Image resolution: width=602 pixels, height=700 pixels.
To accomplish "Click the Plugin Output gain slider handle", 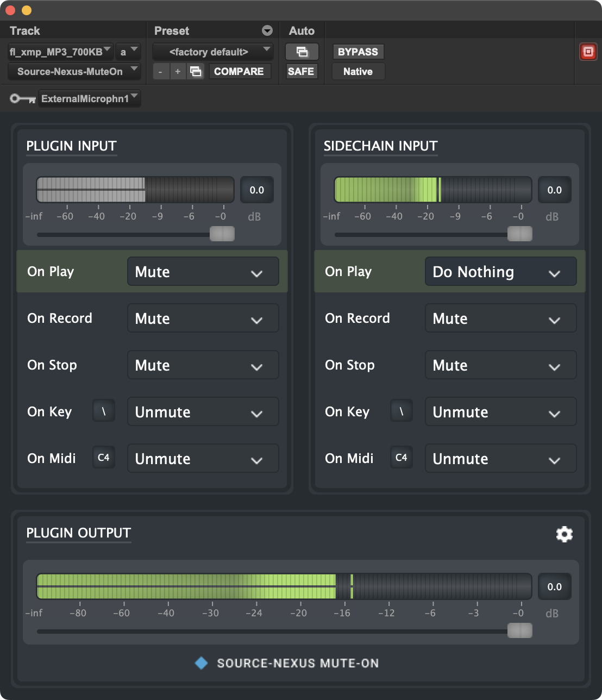I will click(519, 630).
